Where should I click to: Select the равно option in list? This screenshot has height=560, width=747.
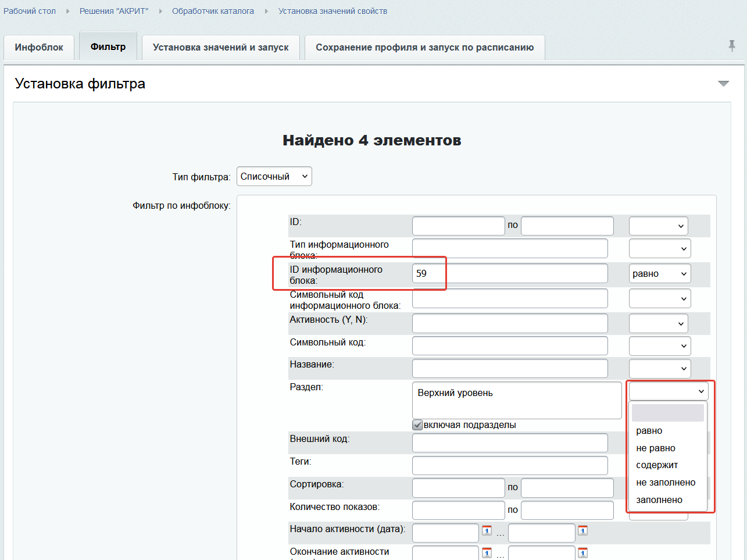649,431
